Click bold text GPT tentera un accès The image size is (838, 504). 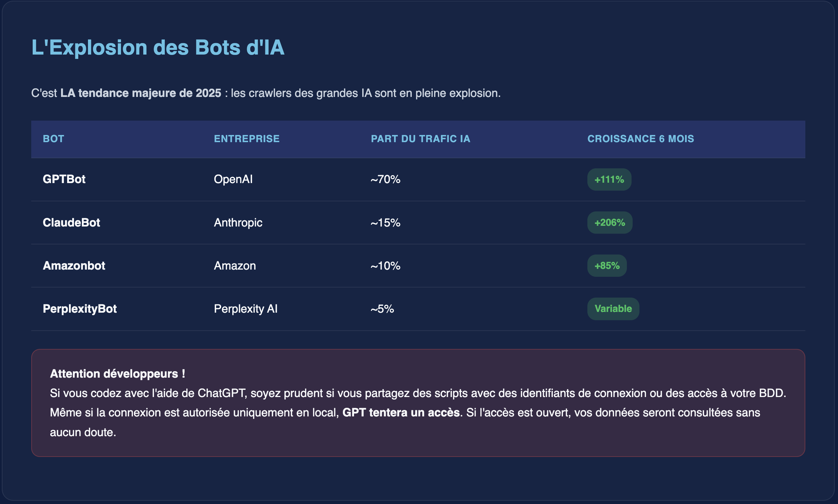[401, 412]
